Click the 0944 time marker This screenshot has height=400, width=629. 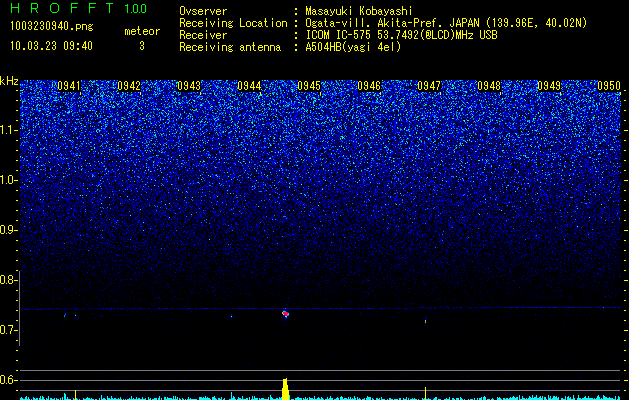[x=249, y=86]
